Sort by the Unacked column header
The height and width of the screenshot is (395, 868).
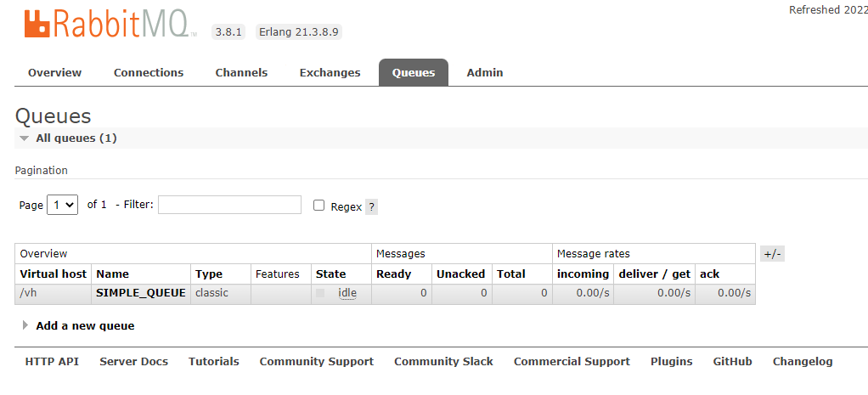[x=460, y=274]
